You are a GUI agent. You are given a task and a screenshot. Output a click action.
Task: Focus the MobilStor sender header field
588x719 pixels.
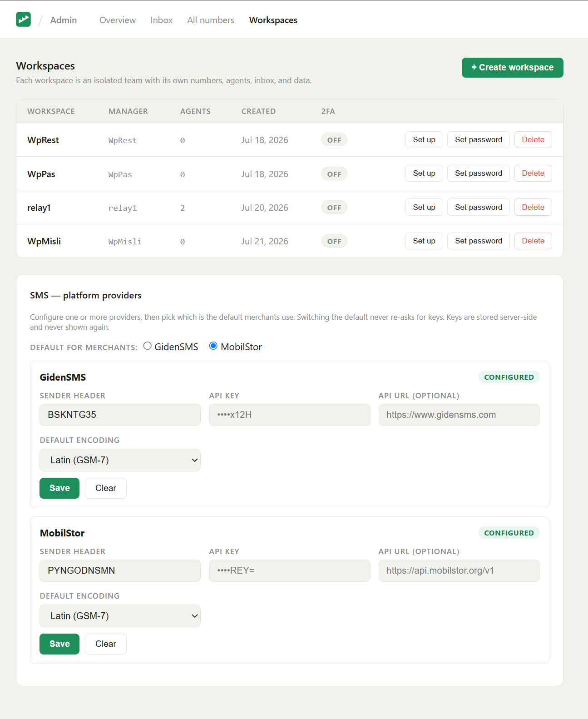(120, 570)
